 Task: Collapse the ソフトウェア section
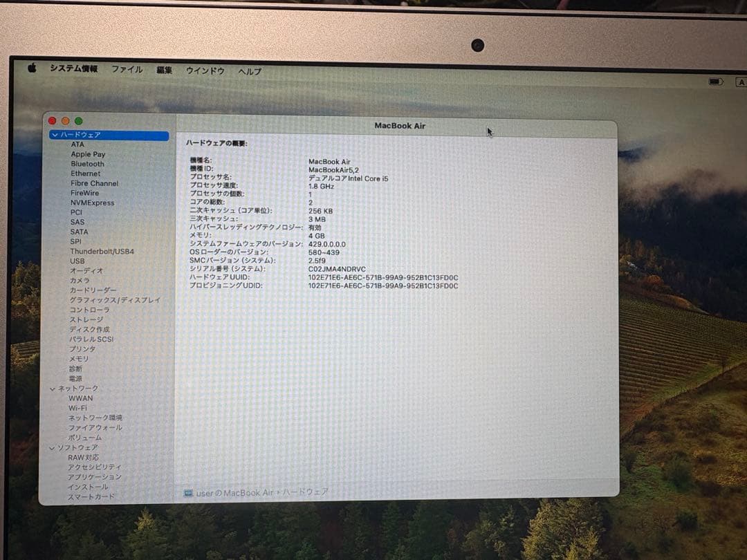[53, 447]
